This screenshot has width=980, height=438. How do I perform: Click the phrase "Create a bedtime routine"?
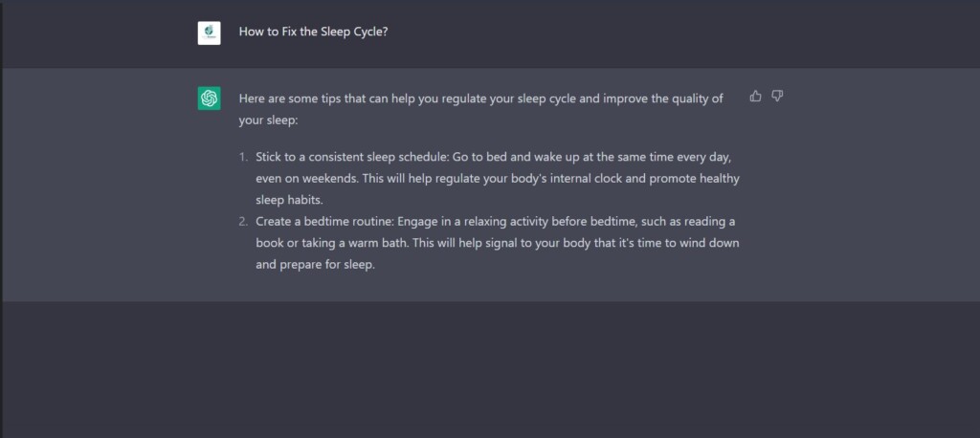(324, 221)
